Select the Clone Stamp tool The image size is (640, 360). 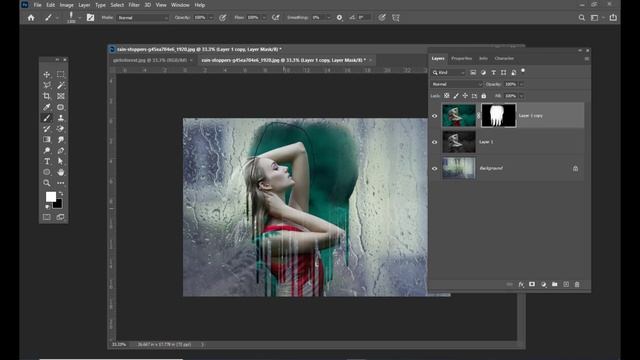point(60,118)
